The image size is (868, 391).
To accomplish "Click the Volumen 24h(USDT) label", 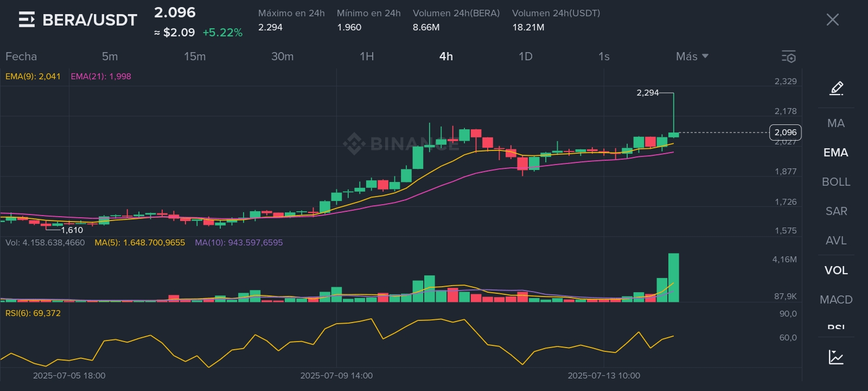I will pyautogui.click(x=556, y=13).
